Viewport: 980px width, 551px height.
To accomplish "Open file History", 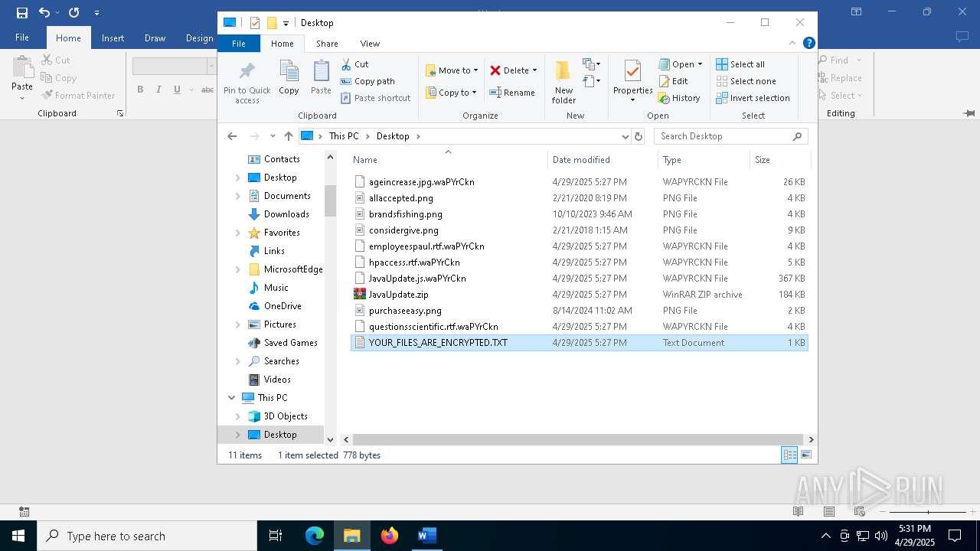I will 679,98.
